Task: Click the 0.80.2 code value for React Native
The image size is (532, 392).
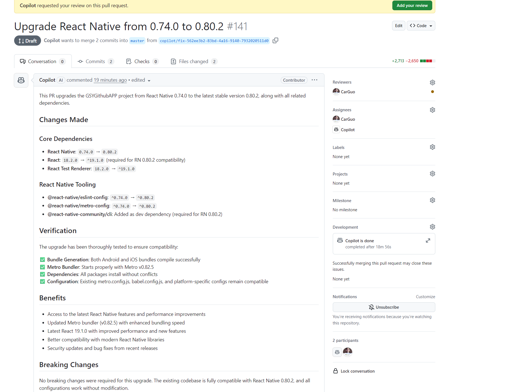Action: [110, 152]
